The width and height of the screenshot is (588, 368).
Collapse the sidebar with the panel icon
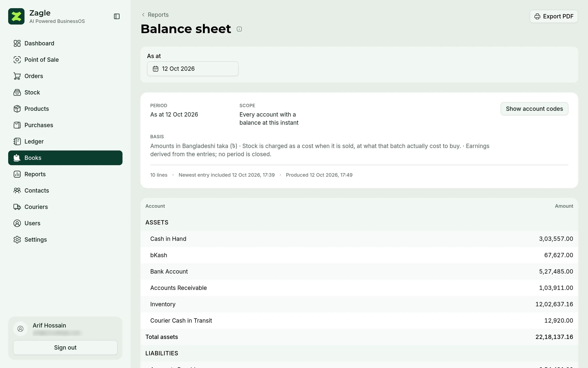117,16
